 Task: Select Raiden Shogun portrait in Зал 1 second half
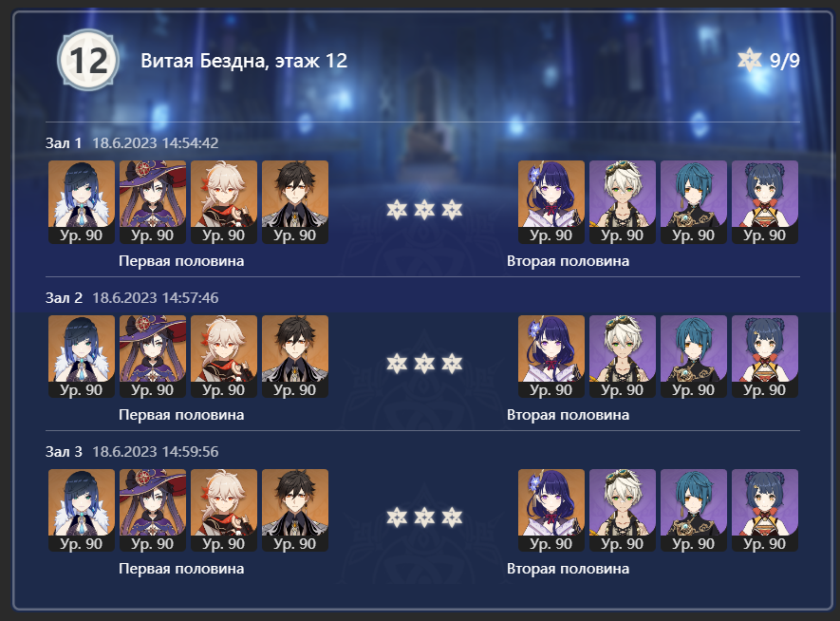point(551,202)
